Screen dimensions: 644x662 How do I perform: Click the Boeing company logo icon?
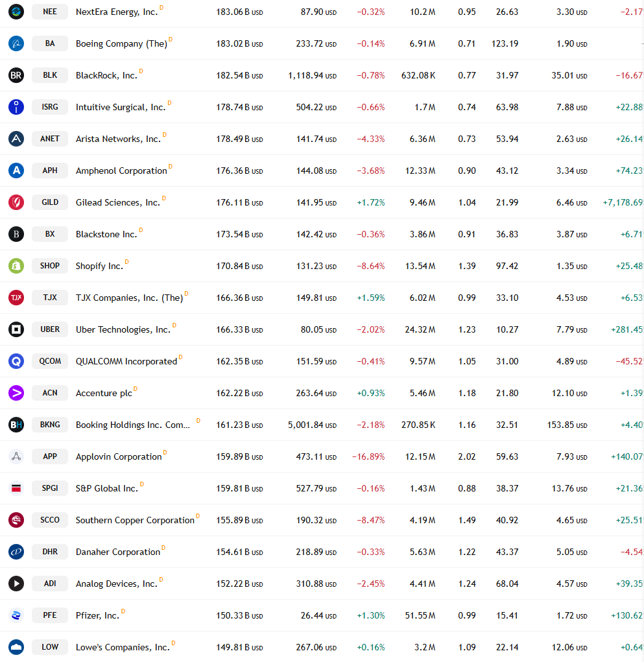[16, 43]
